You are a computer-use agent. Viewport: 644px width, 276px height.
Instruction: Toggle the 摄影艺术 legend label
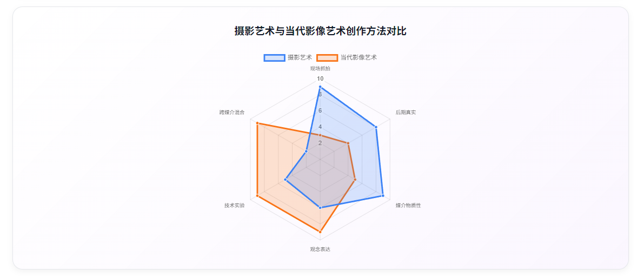pyautogui.click(x=300, y=57)
